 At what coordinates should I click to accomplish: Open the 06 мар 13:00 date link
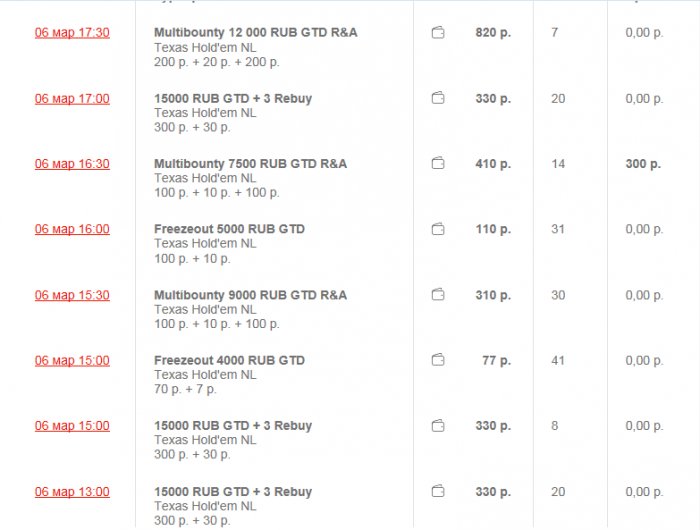coord(72,492)
